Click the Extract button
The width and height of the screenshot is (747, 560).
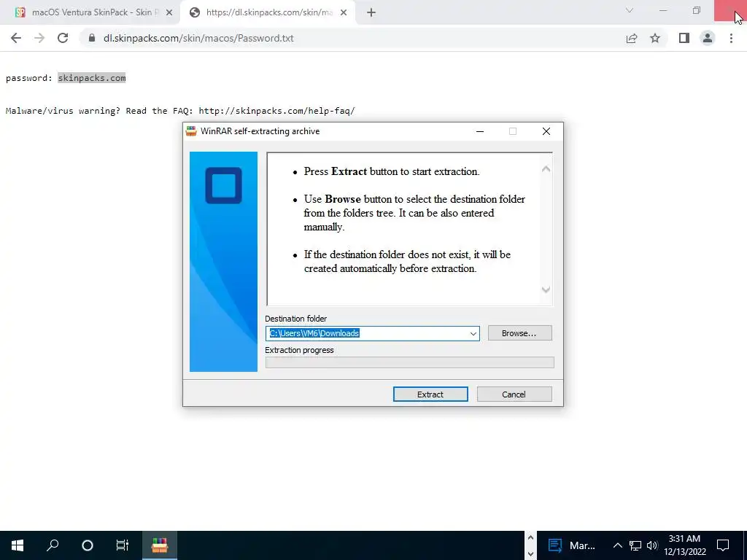point(430,394)
